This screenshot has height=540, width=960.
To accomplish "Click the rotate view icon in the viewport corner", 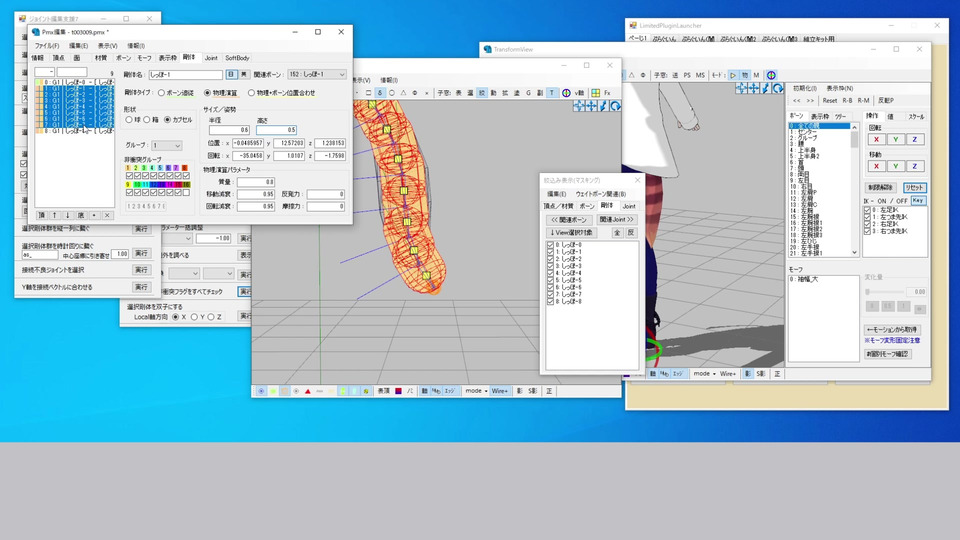I will pyautogui.click(x=615, y=106).
